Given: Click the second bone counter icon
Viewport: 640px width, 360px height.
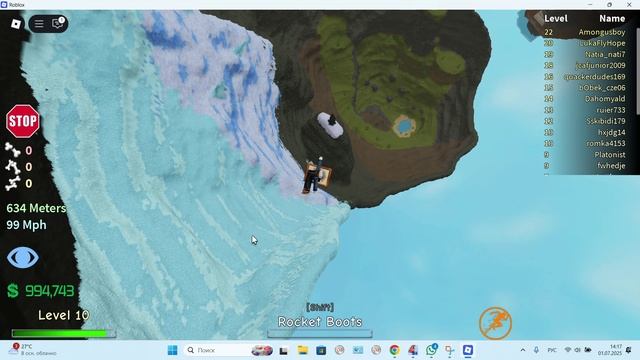Looking at the screenshot, I should pyautogui.click(x=12, y=167).
